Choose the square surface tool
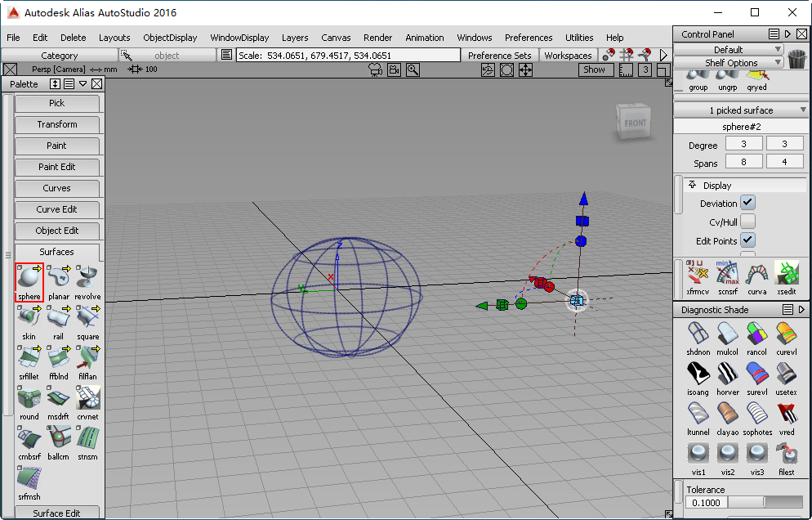 [x=87, y=322]
